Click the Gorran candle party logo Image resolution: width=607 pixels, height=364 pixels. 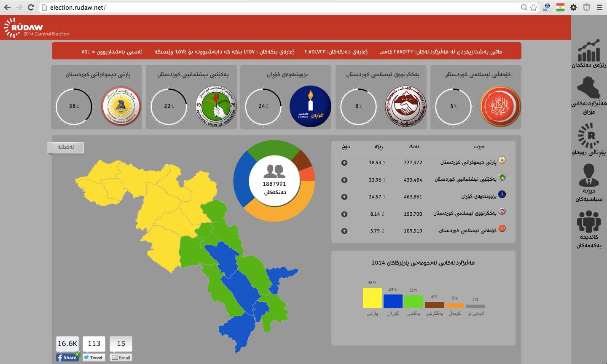pyautogui.click(x=310, y=106)
